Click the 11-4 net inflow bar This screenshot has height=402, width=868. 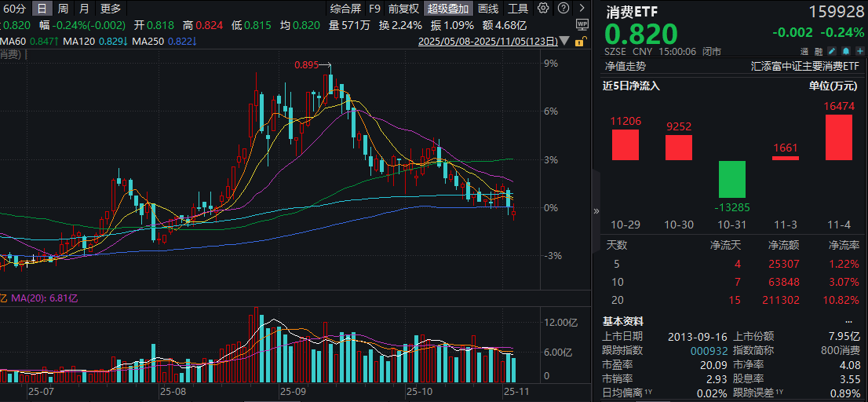pyautogui.click(x=838, y=137)
